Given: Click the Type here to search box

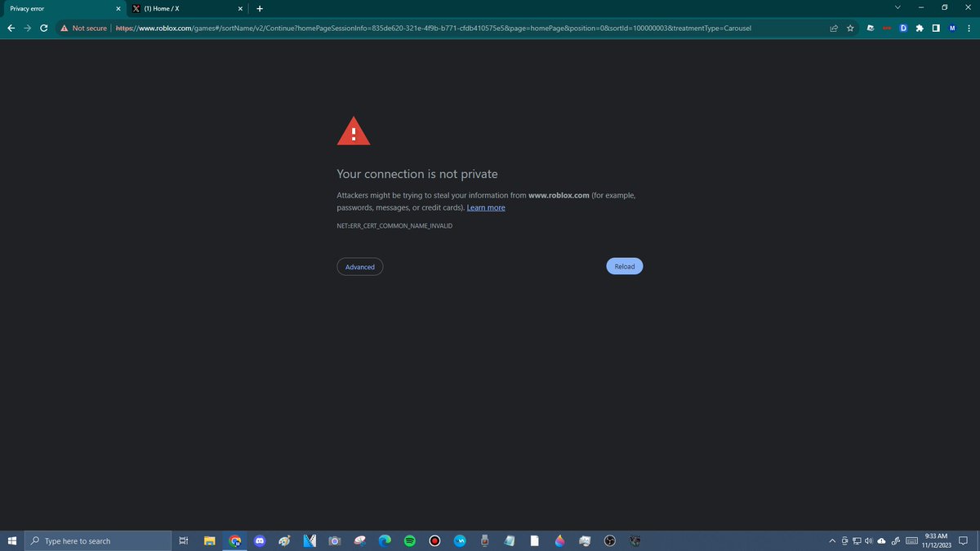Looking at the screenshot, I should pos(97,540).
